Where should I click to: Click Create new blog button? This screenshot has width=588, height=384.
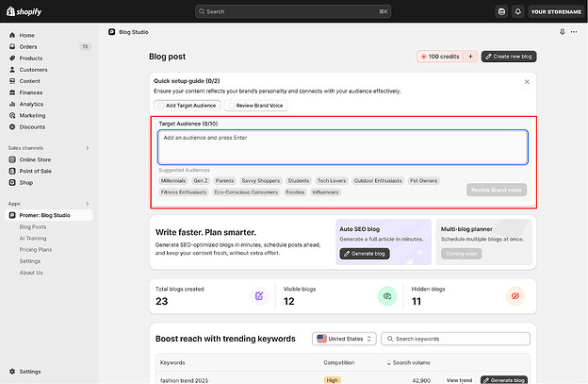point(509,57)
